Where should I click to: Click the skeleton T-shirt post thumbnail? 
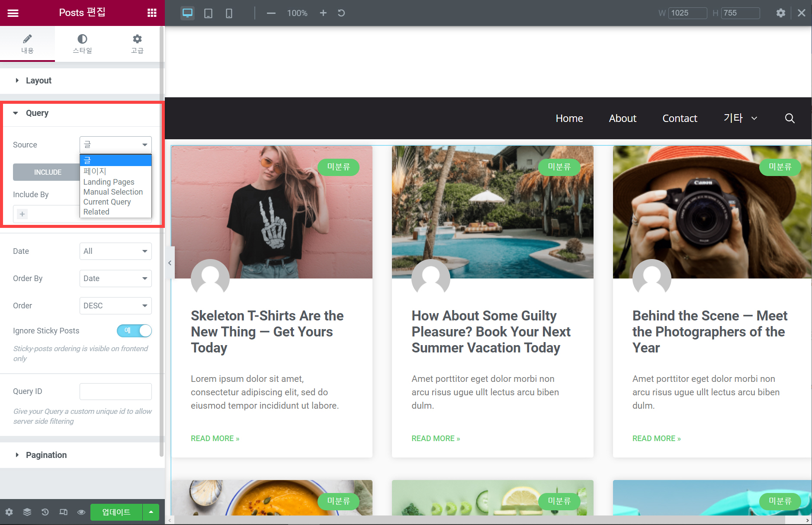click(272, 212)
